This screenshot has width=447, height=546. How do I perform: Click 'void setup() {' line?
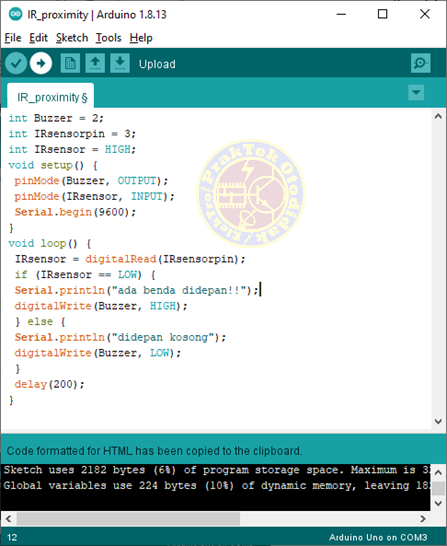[53, 165]
